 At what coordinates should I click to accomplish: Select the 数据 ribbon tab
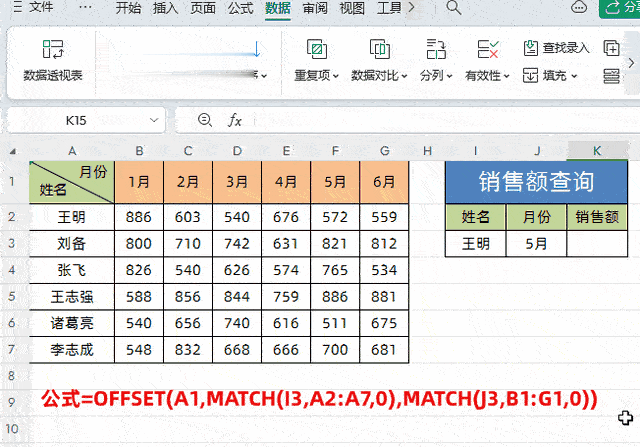point(278,8)
